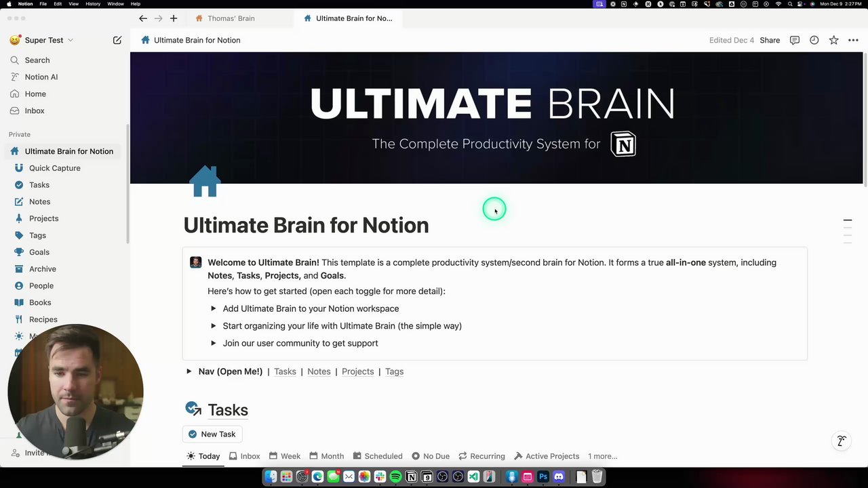The height and width of the screenshot is (488, 868).
Task: Open Discord from the dock
Action: click(558, 477)
